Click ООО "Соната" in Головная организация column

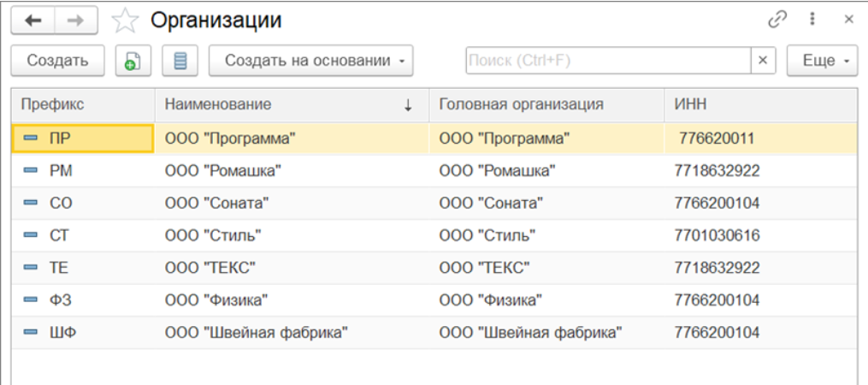[547, 204]
